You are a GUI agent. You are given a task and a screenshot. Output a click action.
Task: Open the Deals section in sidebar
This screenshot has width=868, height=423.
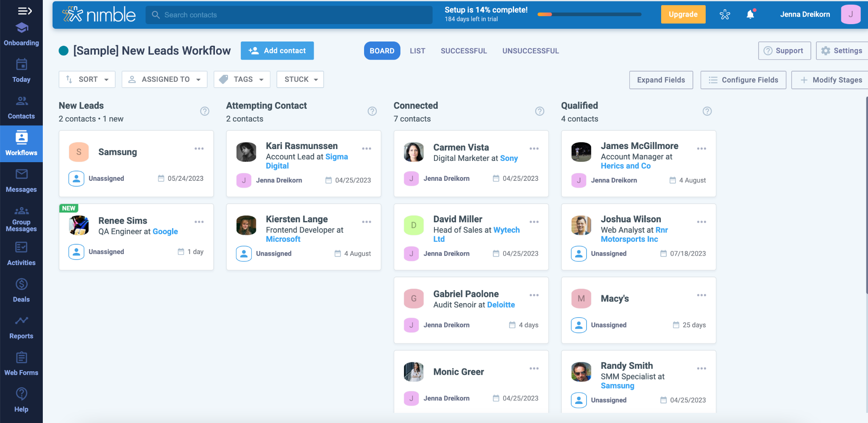point(21,290)
